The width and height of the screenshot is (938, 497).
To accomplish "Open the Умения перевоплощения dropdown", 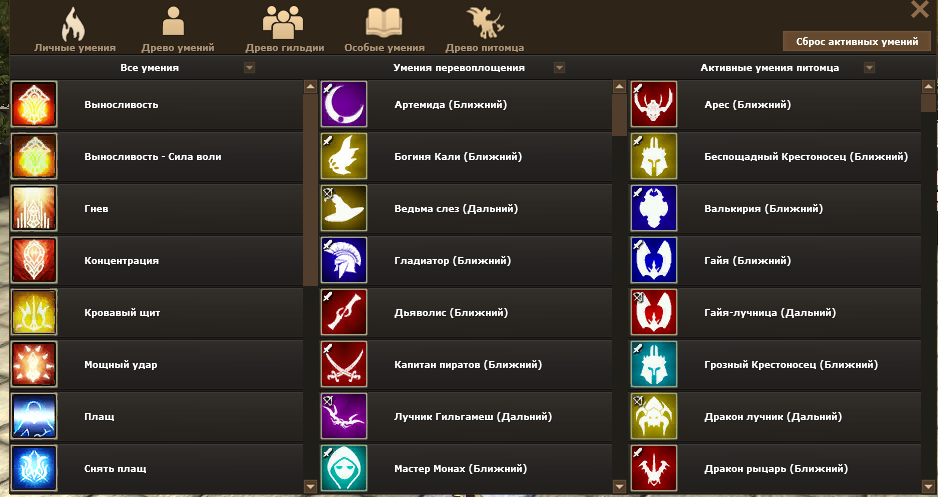I will pyautogui.click(x=559, y=68).
